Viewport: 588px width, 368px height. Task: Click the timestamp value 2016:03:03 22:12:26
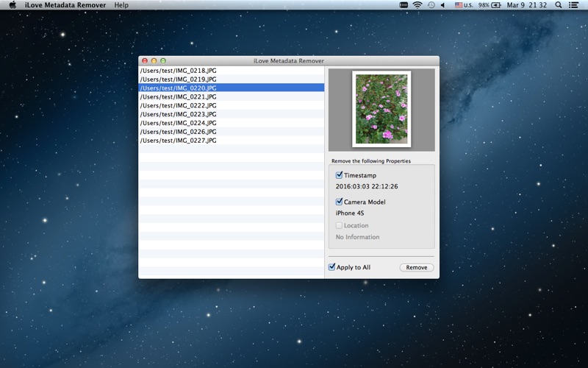click(x=367, y=186)
